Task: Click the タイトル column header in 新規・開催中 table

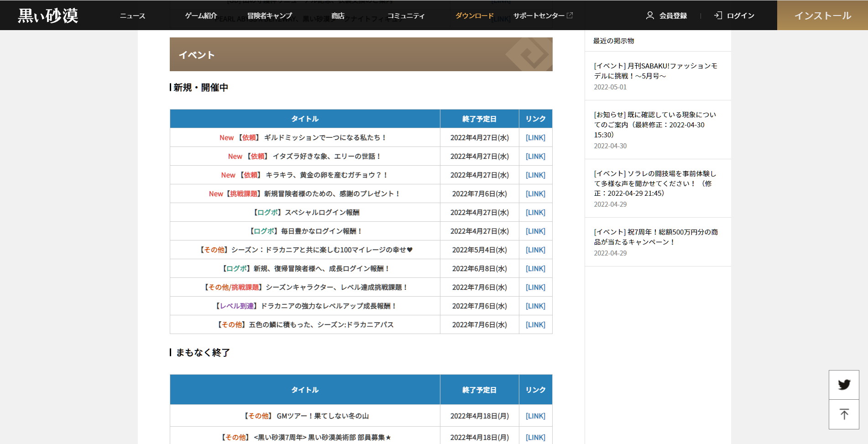Action: coord(305,119)
